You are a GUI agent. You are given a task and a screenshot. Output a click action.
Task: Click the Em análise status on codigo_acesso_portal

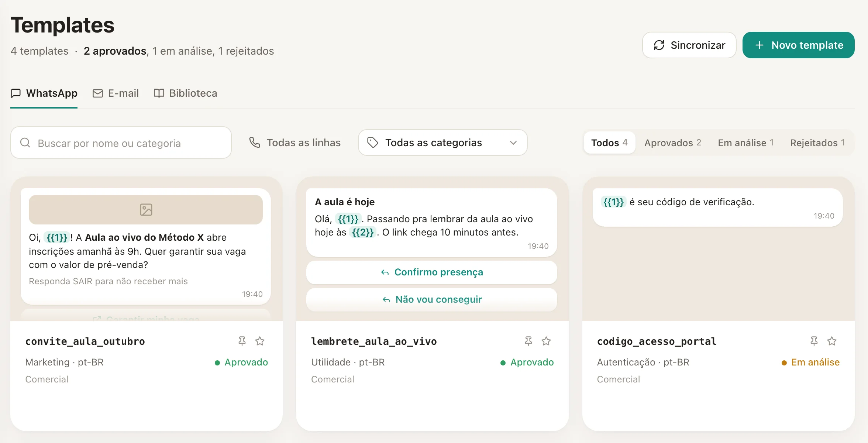tap(810, 363)
